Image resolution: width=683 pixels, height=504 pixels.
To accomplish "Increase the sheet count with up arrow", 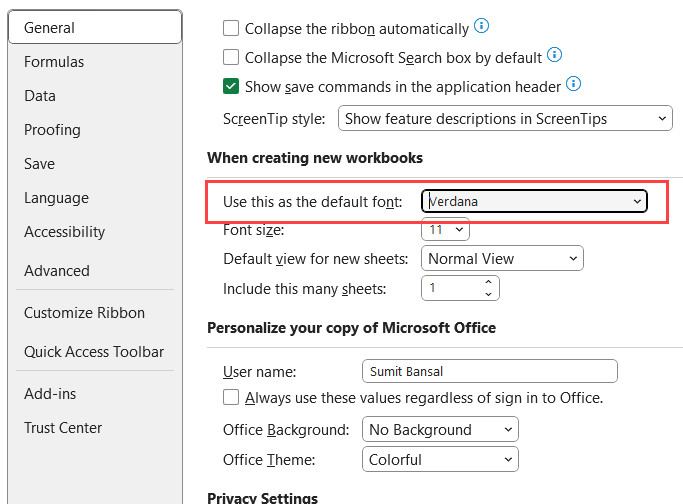I will pos(488,283).
